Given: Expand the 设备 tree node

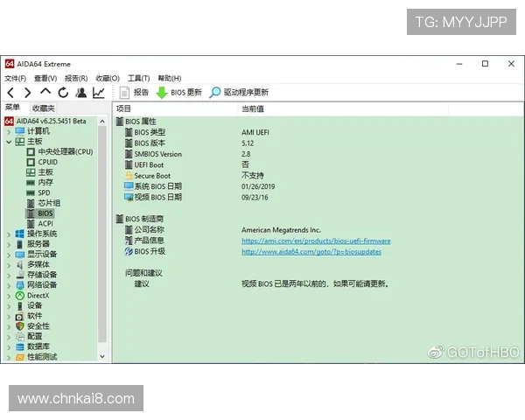Looking at the screenshot, I should 9,306.
